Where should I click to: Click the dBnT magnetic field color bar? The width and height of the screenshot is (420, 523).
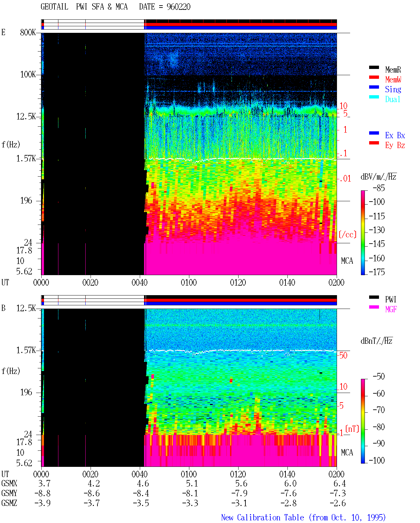[x=363, y=421]
